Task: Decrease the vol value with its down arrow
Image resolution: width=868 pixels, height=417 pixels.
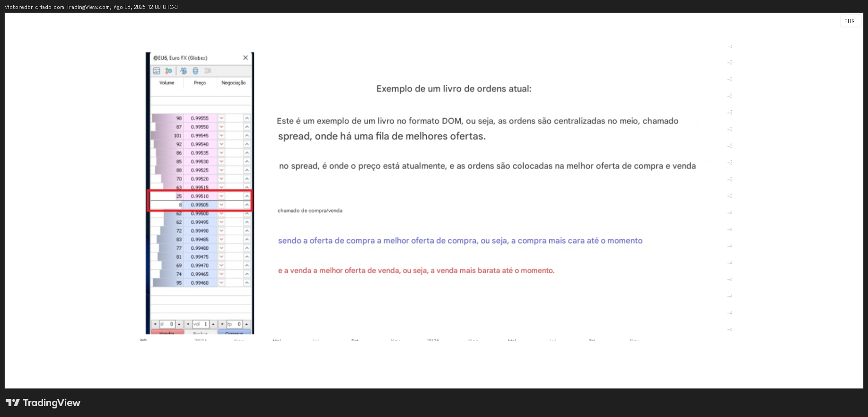Action: [x=188, y=324]
